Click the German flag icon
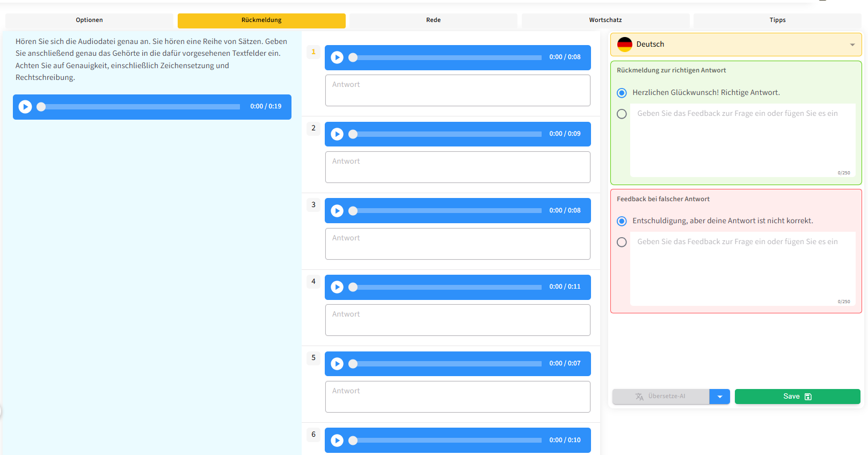The height and width of the screenshot is (455, 868). pos(624,45)
